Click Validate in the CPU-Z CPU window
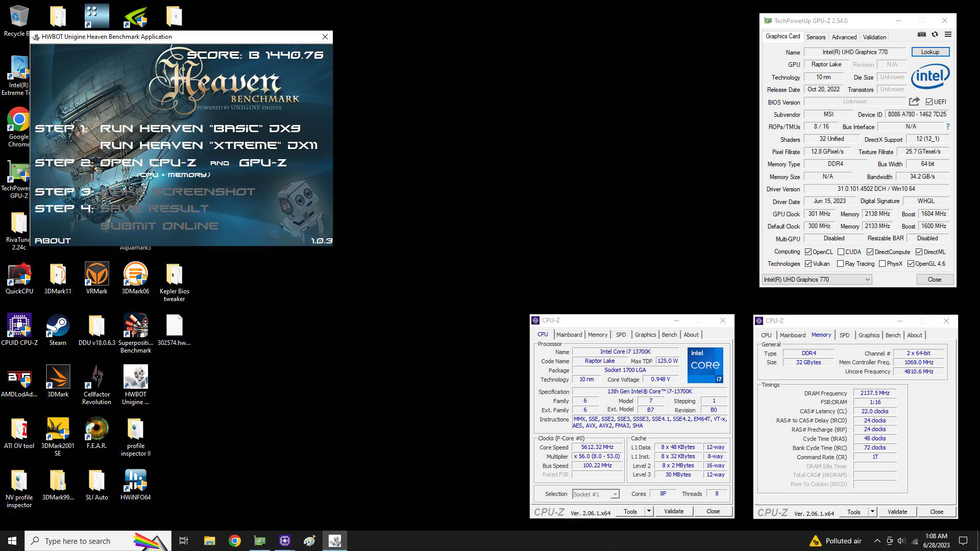The height and width of the screenshot is (551, 980). click(674, 511)
